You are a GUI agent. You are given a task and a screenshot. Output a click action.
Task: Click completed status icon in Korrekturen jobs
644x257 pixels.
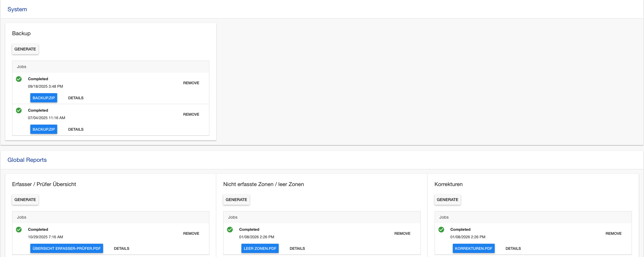441,230
